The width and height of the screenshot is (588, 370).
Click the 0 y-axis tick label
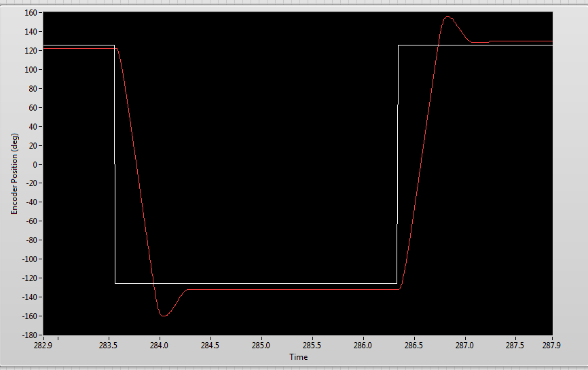tap(35, 164)
